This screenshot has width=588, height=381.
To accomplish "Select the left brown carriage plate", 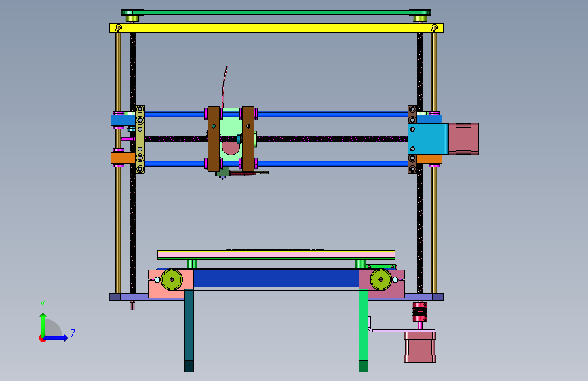I will 214,139.
